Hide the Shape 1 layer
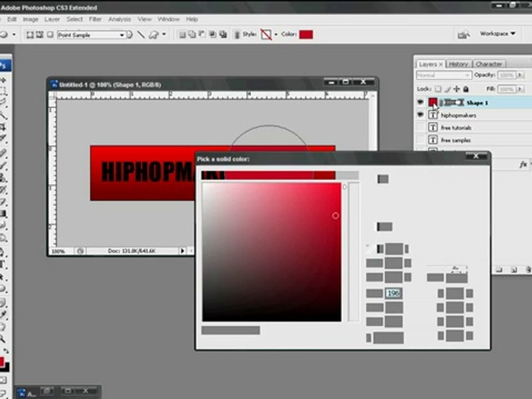The image size is (532, 399). point(420,102)
